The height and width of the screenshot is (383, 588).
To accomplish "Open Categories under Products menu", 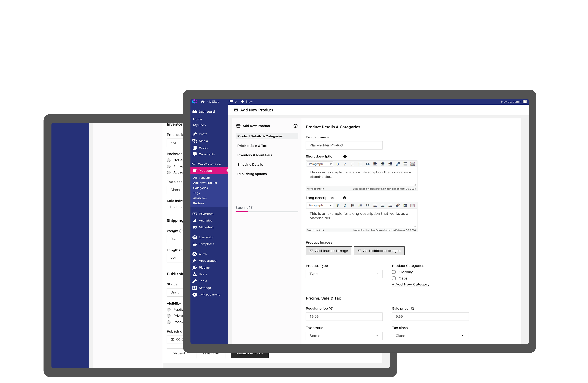I will pos(200,188).
